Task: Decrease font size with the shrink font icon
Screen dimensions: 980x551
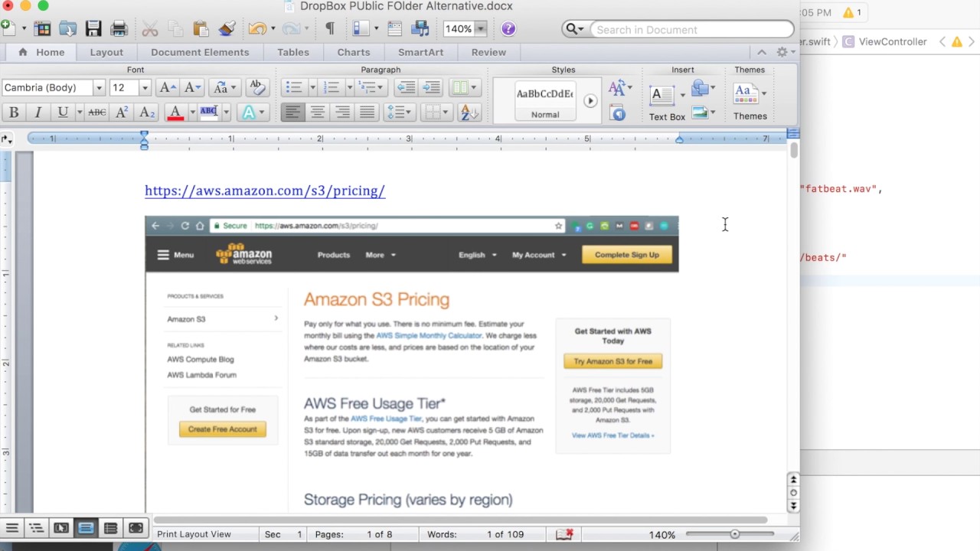Action: point(192,87)
